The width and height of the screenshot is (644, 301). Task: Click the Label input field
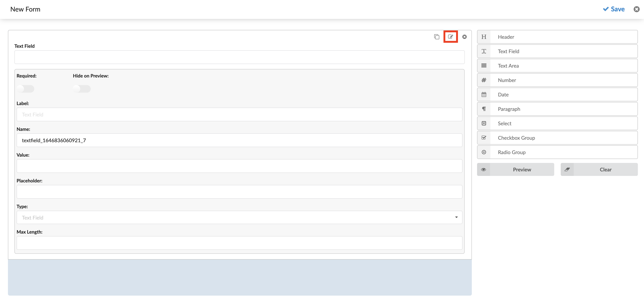[x=239, y=114]
